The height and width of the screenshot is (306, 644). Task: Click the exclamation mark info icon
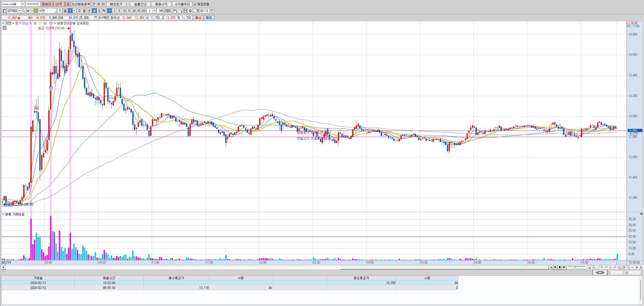tap(59, 11)
